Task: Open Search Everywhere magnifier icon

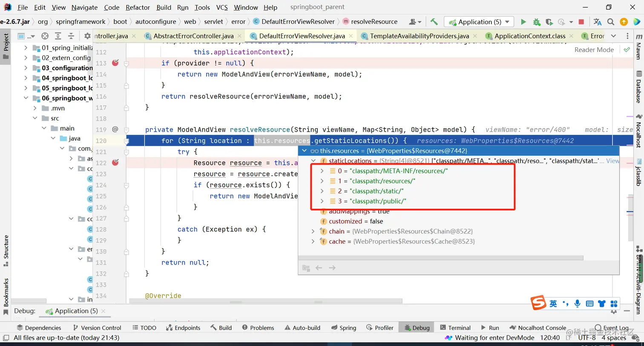Action: point(611,22)
